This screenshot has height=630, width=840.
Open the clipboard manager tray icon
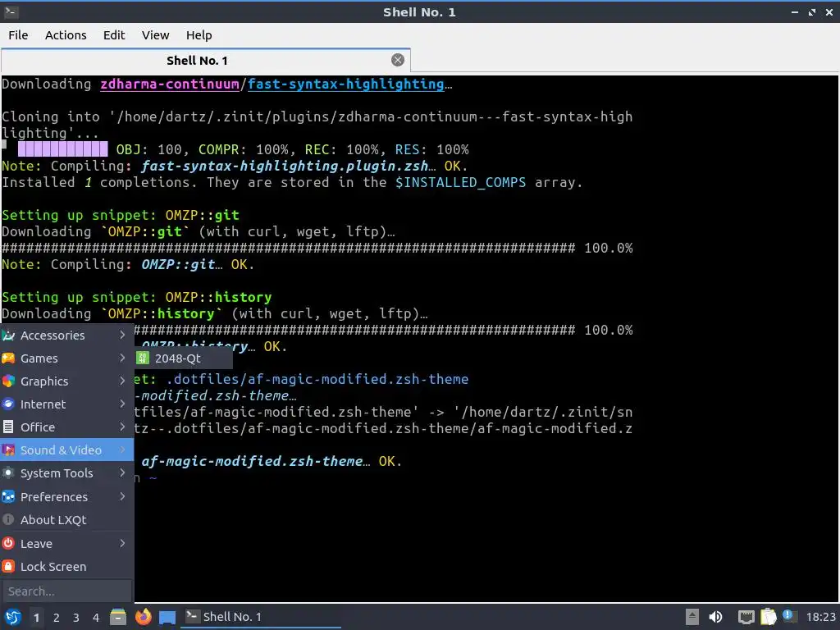pos(769,617)
